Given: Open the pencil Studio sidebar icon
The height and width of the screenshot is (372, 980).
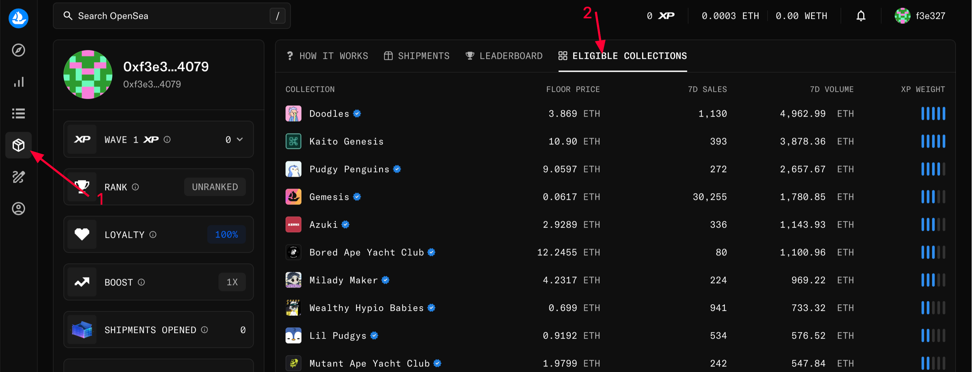Looking at the screenshot, I should [18, 176].
